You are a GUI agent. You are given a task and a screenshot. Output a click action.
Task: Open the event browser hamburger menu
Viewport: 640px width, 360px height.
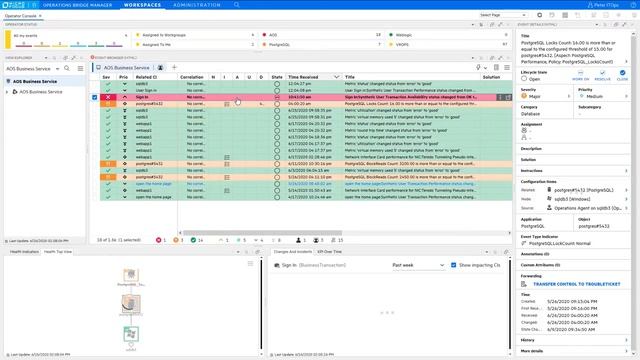click(x=507, y=67)
